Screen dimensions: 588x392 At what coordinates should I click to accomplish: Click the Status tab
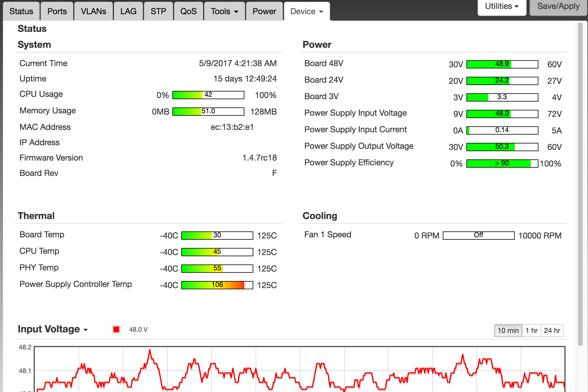click(x=21, y=11)
